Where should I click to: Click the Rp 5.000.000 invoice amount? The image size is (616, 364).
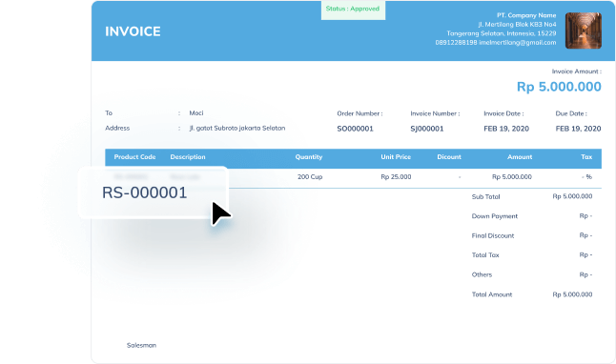coord(559,87)
